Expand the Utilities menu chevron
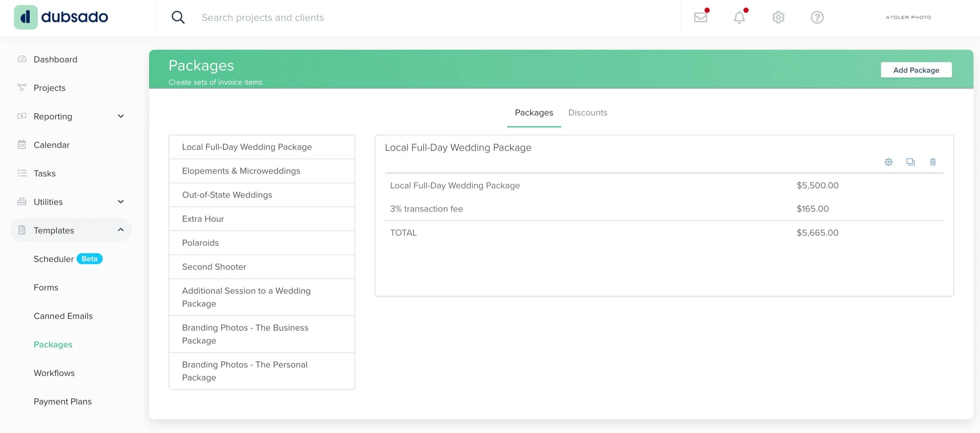 (x=121, y=202)
